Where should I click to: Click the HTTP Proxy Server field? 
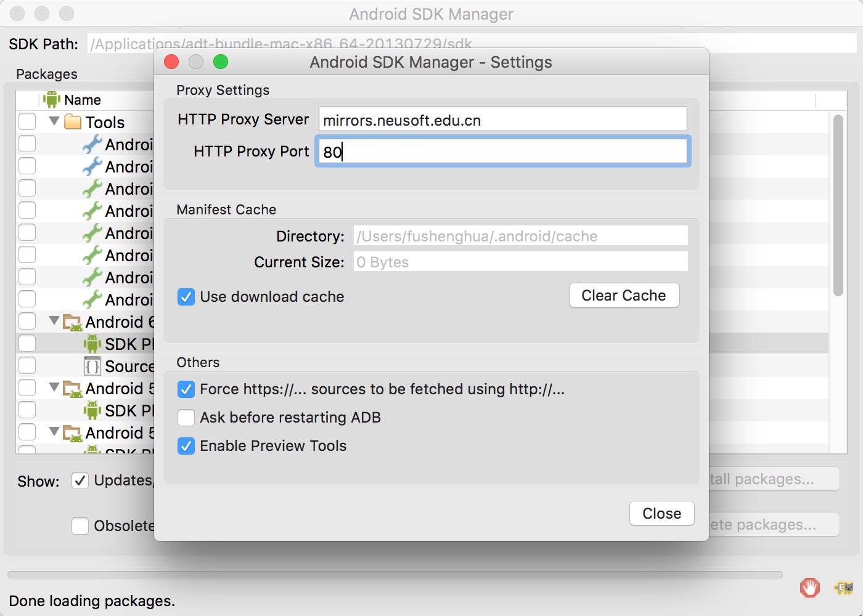(x=502, y=120)
